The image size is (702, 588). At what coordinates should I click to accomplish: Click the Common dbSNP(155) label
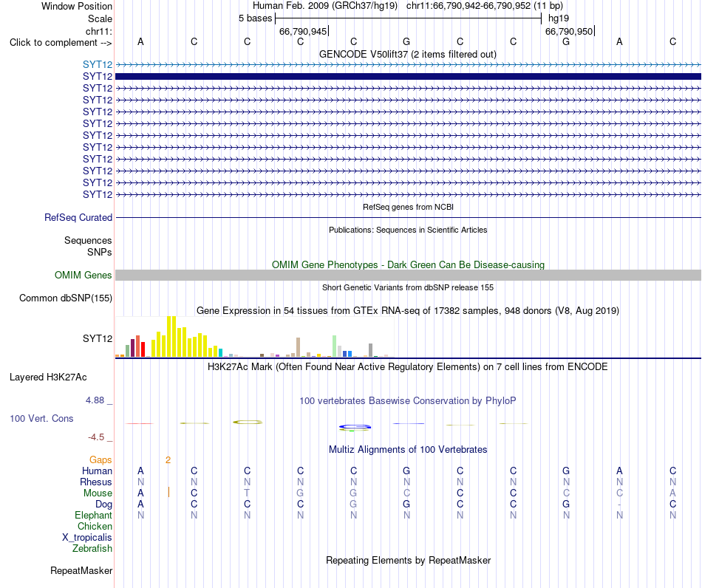click(x=66, y=298)
